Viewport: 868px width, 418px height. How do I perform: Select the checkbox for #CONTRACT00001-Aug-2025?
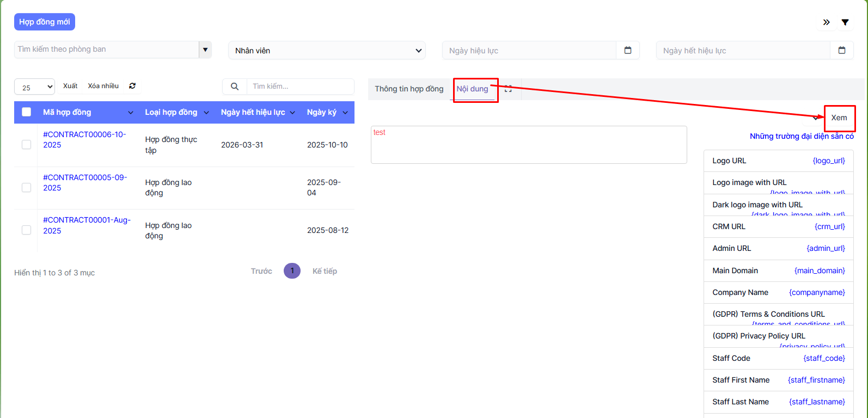(26, 230)
